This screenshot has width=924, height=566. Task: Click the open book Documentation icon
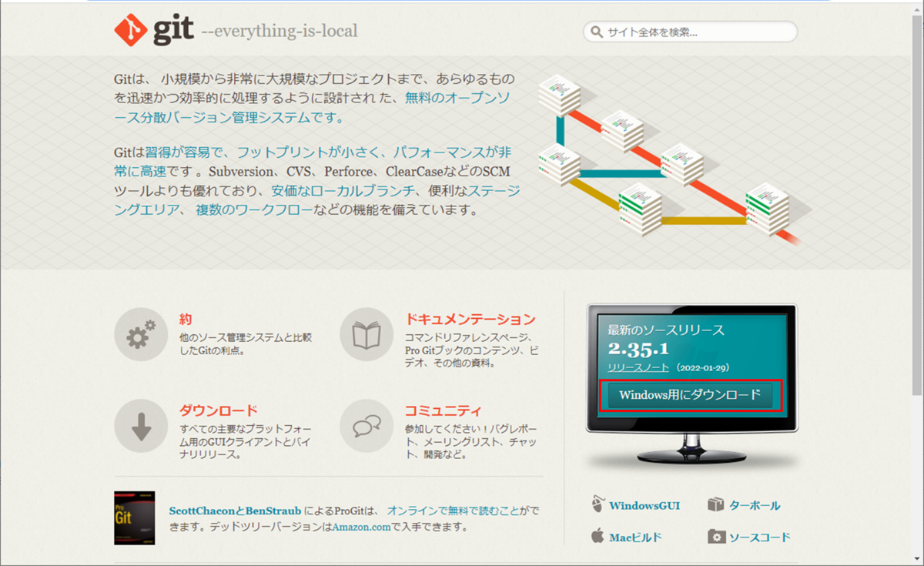tap(367, 334)
